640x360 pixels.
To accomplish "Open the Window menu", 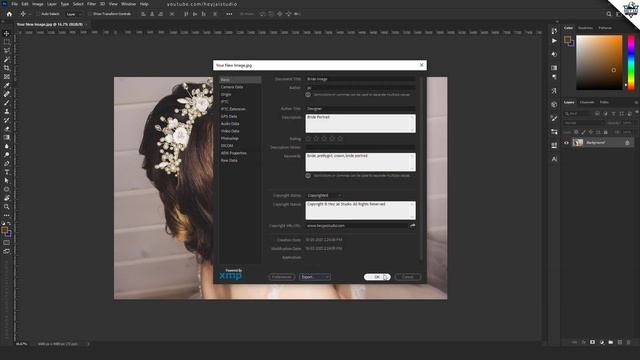I will coord(129,4).
